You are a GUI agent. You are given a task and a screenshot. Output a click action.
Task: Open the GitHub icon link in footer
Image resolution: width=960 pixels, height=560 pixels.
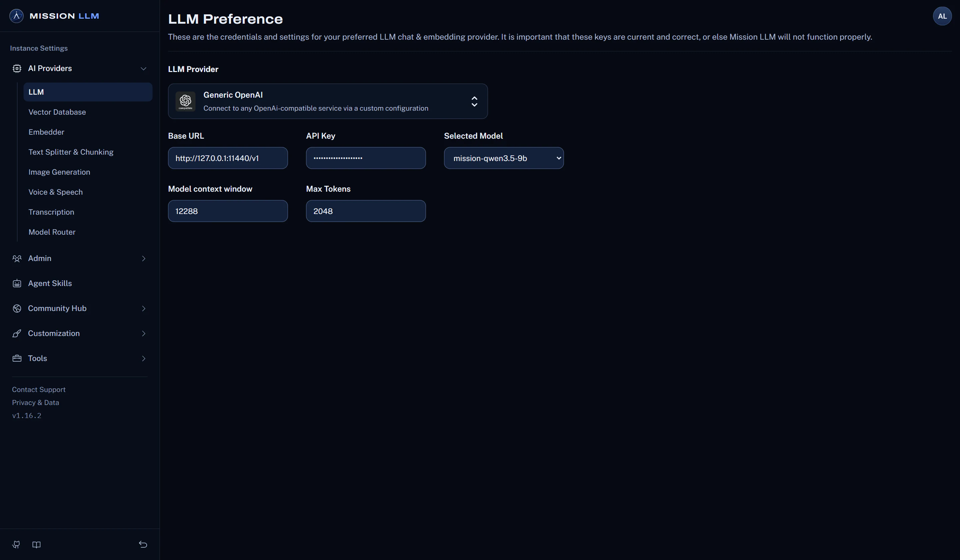tap(16, 544)
